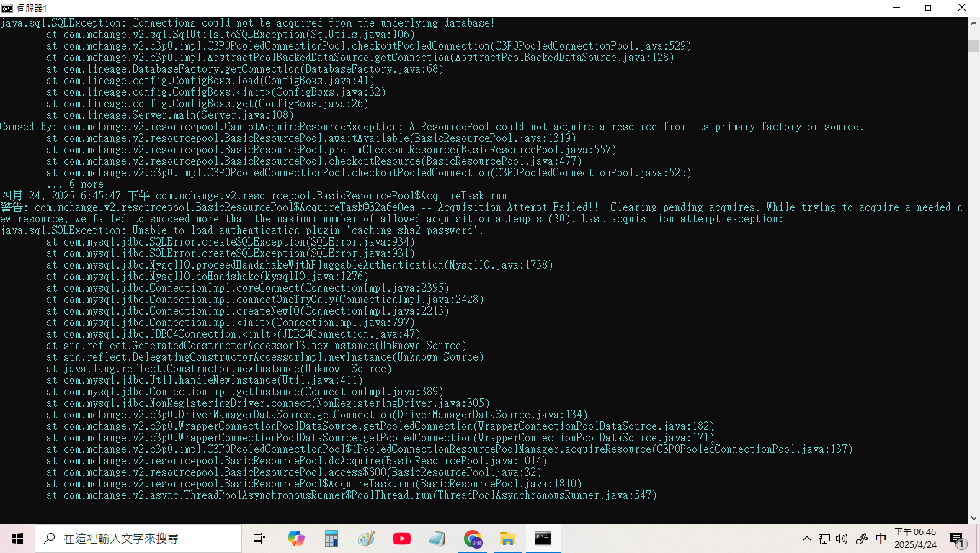Click the 'SqlUtils.java:106' stack line
980x553 pixels.
coord(231,35)
